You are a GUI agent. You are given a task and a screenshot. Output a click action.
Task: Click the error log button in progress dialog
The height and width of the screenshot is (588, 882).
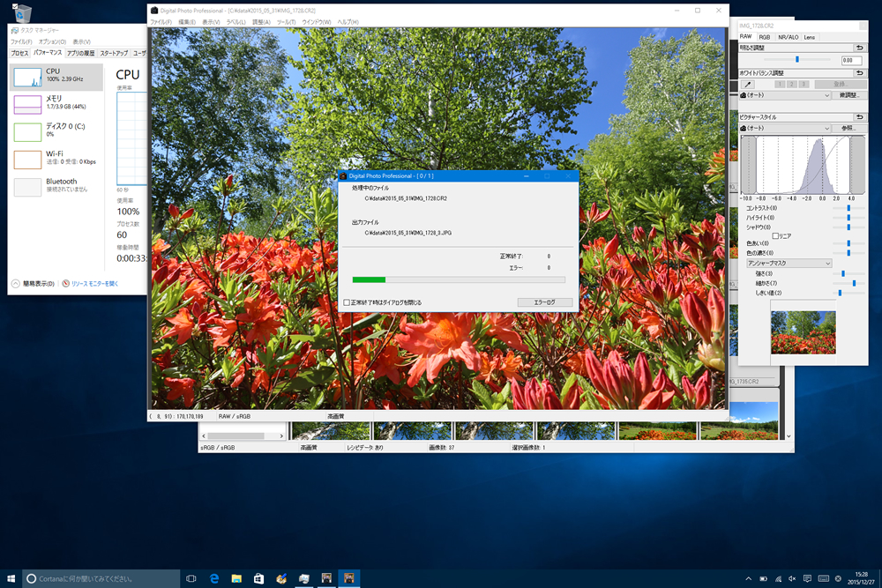(544, 302)
